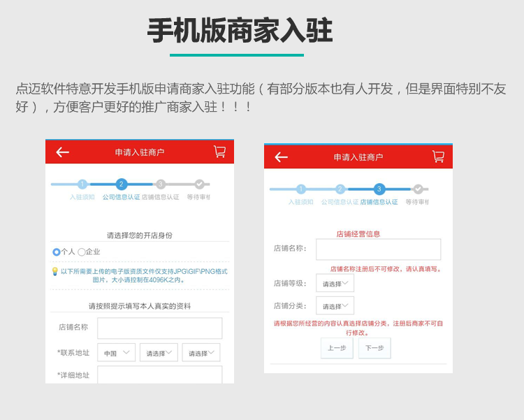Click the 申请入驻商户 title in left phone
The height and width of the screenshot is (420, 524).
click(x=140, y=152)
